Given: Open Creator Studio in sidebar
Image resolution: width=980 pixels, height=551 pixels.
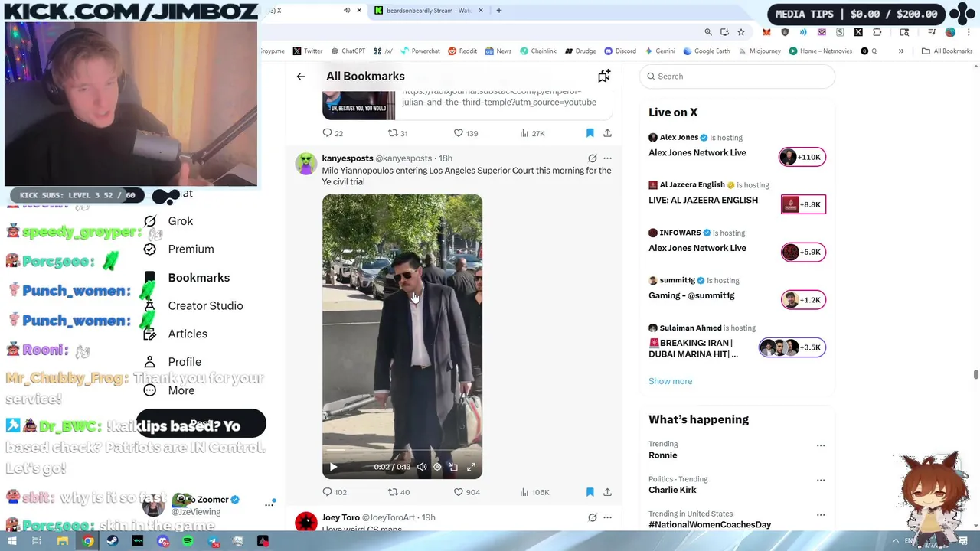Looking at the screenshot, I should [194, 306].
